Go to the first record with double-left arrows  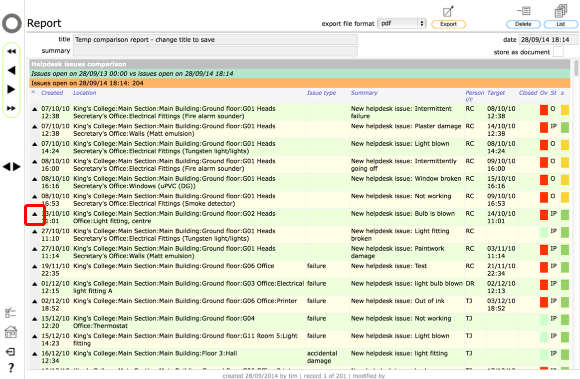[11, 51]
